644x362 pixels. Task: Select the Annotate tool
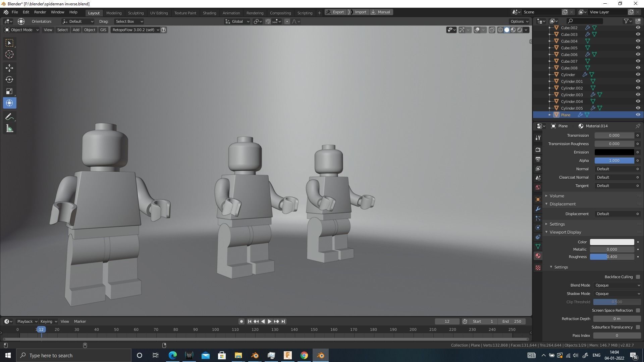tap(9, 117)
